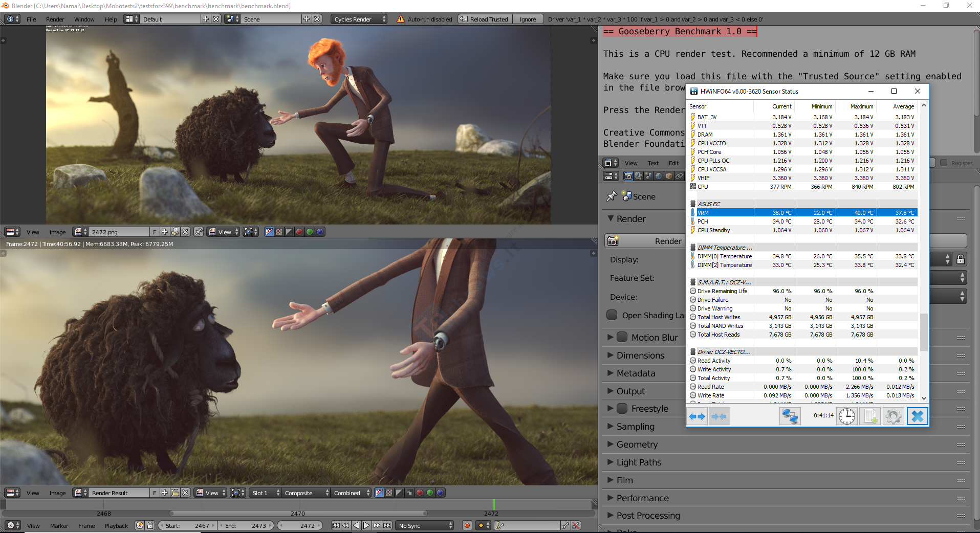Expand the Light Paths panel

coord(639,462)
